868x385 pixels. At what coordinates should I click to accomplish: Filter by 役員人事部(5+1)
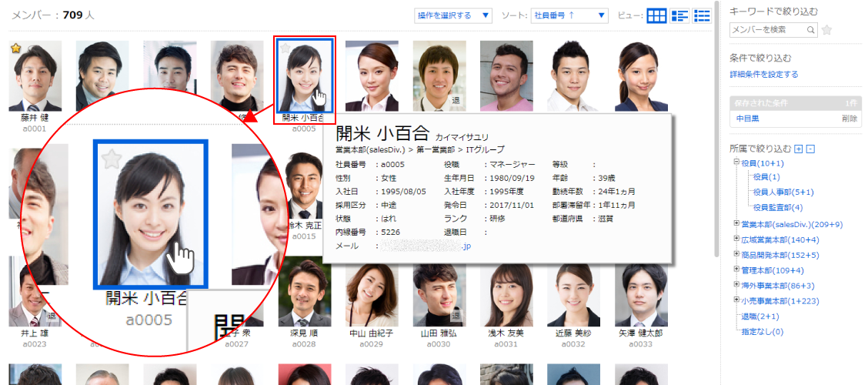(783, 192)
